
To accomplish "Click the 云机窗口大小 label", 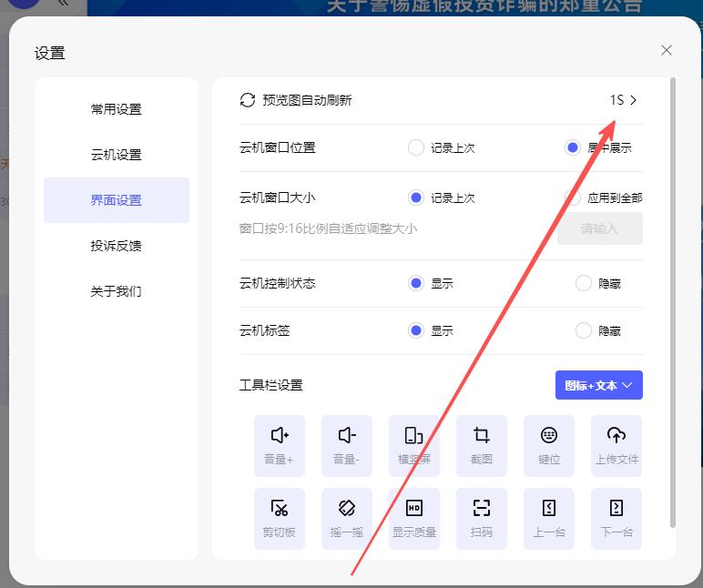I will click(x=277, y=198).
